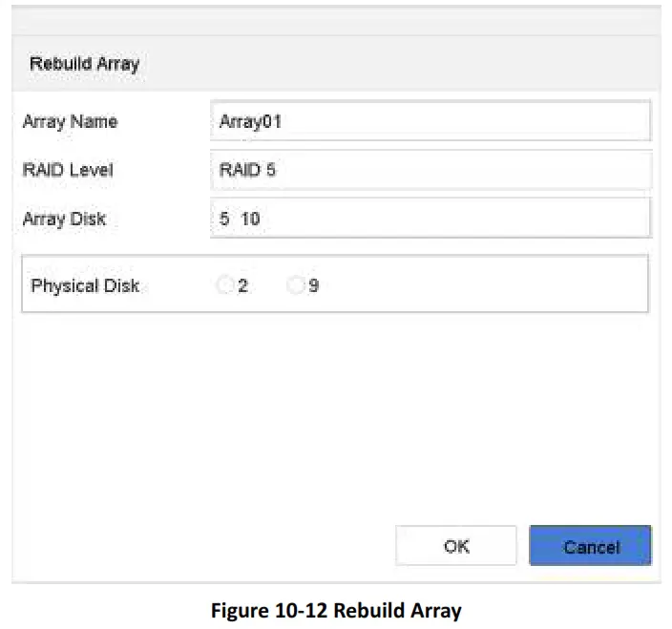Viewport: 672px width, 629px height.
Task: Click the number 2 beside first radio
Action: [242, 285]
